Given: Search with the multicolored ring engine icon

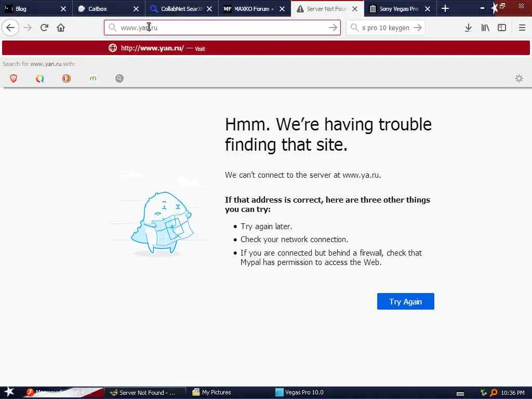Looking at the screenshot, I should click(x=40, y=78).
